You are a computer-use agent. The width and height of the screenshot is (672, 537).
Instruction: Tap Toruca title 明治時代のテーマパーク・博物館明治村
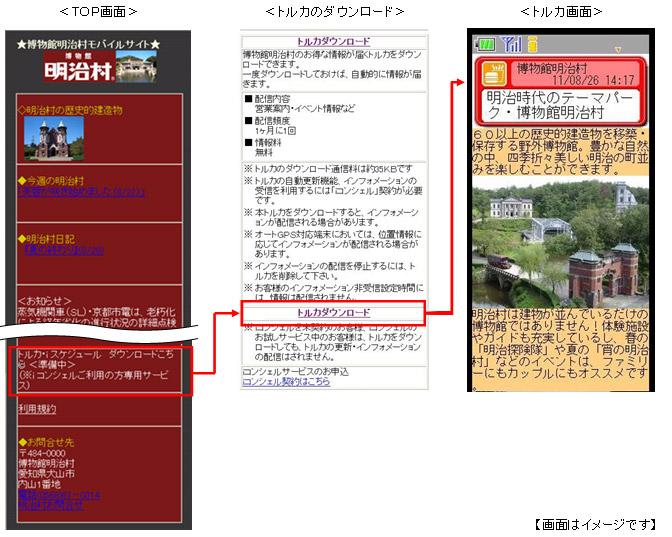click(x=560, y=105)
